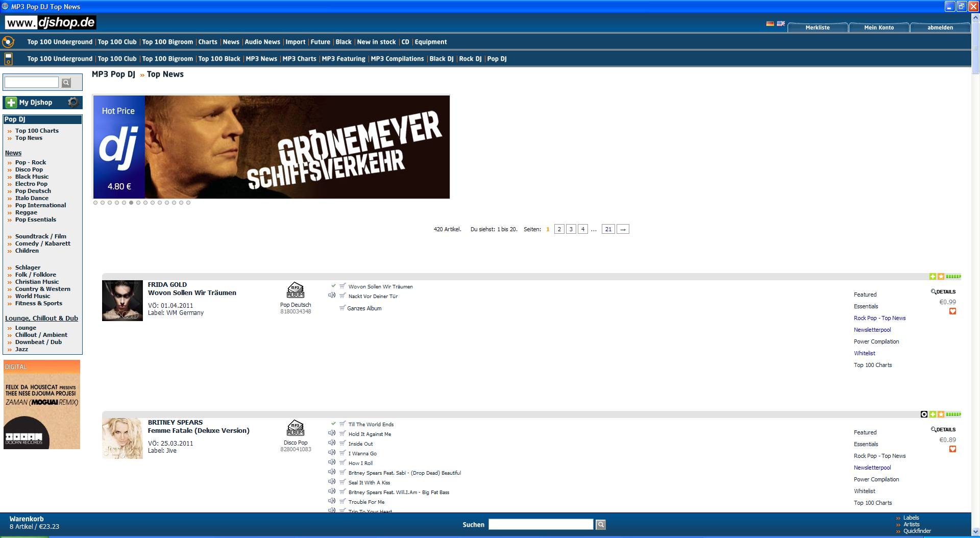Click the vinyl turntable icon in top navigation

point(8,42)
